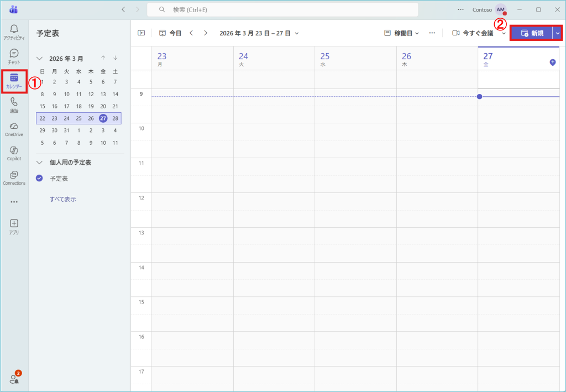Open the Chat icon in sidebar
This screenshot has height=392, width=566.
click(x=14, y=56)
